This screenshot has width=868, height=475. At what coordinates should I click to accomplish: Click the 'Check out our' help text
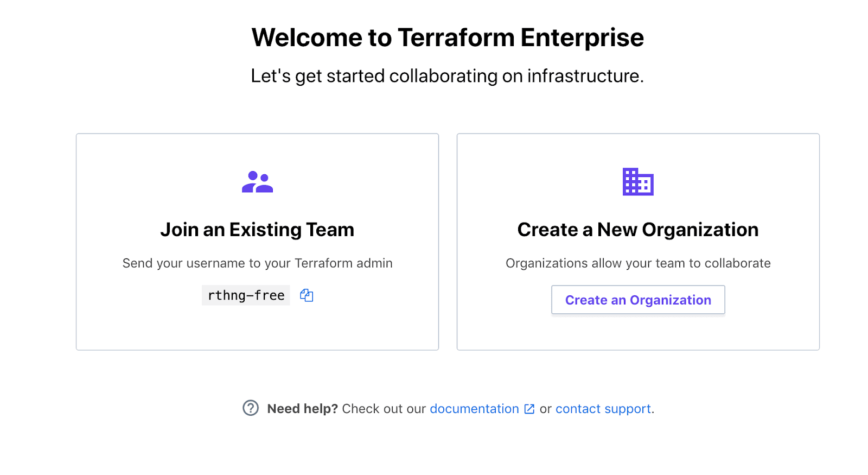tap(384, 409)
